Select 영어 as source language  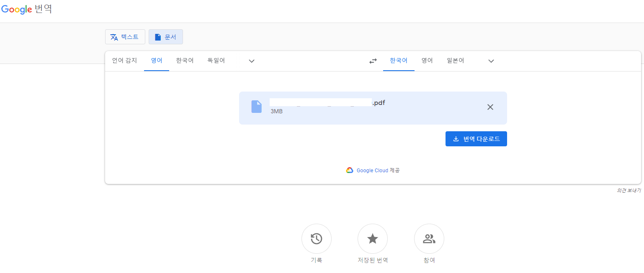(157, 61)
